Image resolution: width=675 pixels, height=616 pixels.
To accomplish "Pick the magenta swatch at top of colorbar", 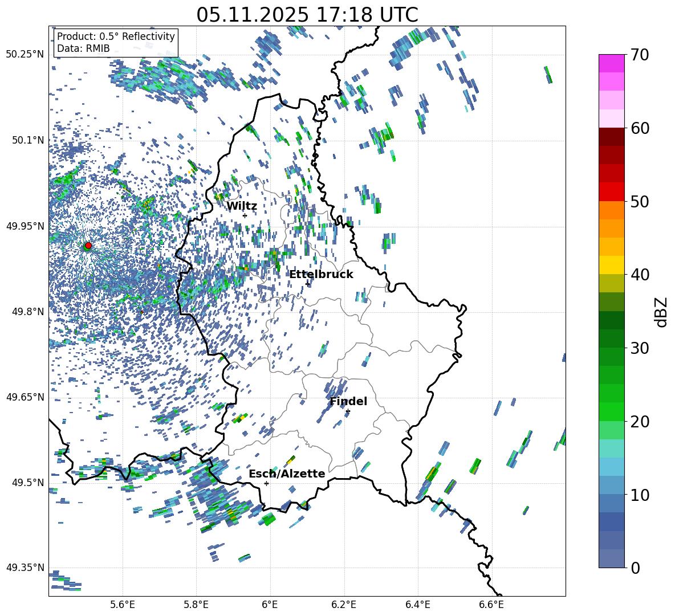I will [x=612, y=63].
